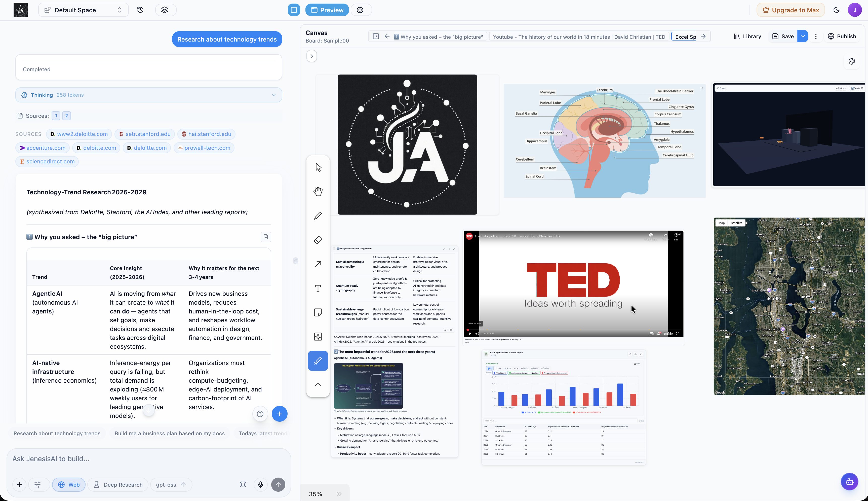The height and width of the screenshot is (501, 868).
Task: Select the image insert tool
Action: [318, 337]
